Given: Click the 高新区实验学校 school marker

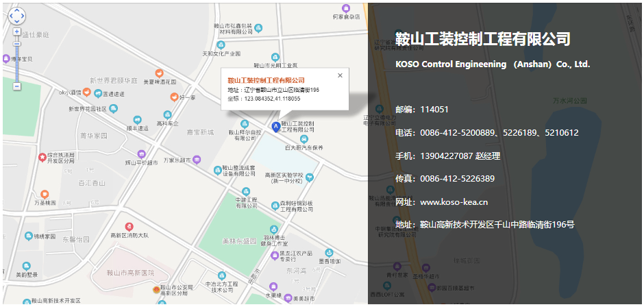Looking at the screenshot, I should pyautogui.click(x=310, y=177).
